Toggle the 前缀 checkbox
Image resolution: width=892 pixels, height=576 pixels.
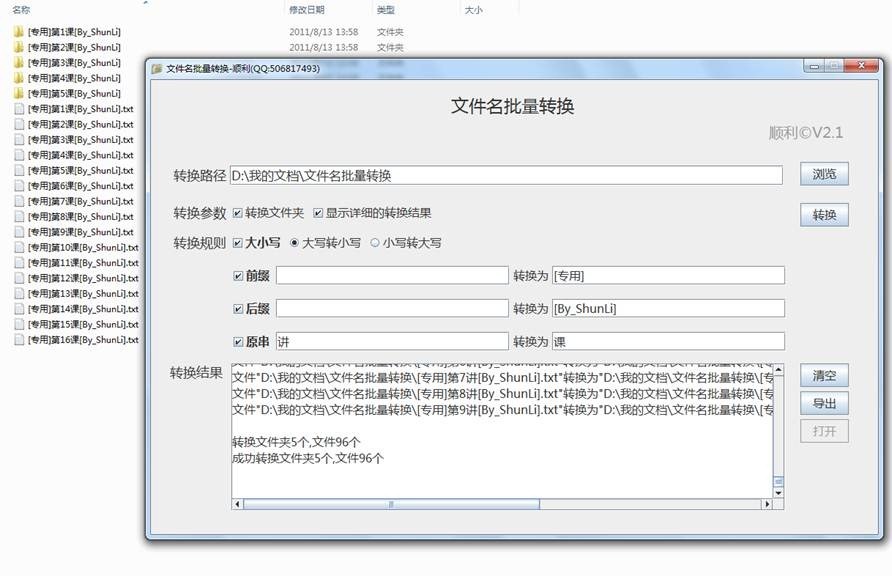coord(238,276)
